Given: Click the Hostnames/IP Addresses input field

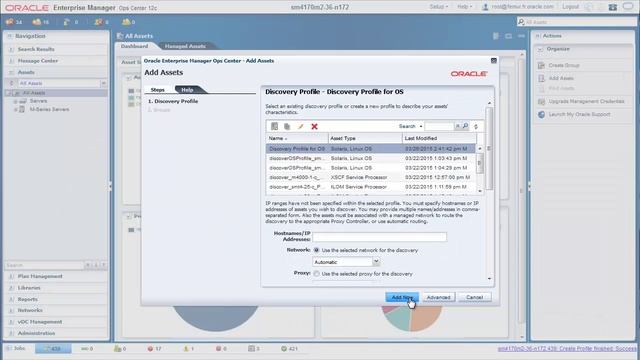Looking at the screenshot, I should 379,237.
